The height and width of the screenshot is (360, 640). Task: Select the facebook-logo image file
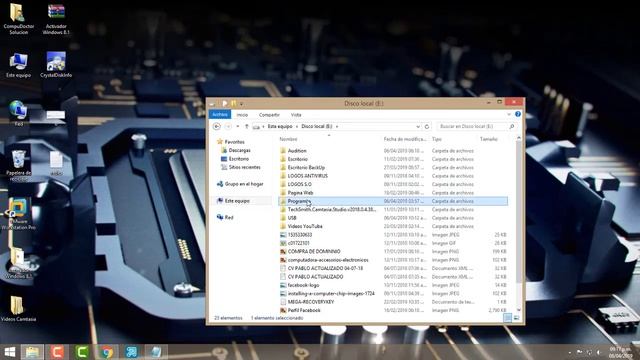point(303,285)
